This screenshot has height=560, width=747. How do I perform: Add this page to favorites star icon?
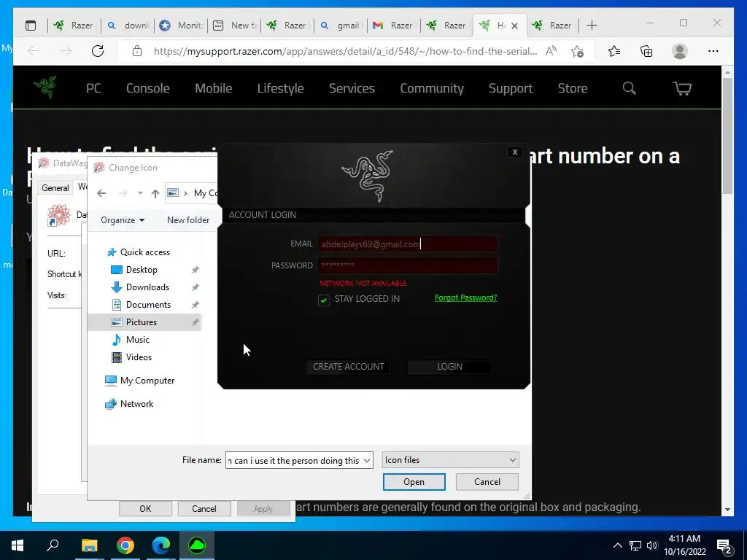pos(578,51)
